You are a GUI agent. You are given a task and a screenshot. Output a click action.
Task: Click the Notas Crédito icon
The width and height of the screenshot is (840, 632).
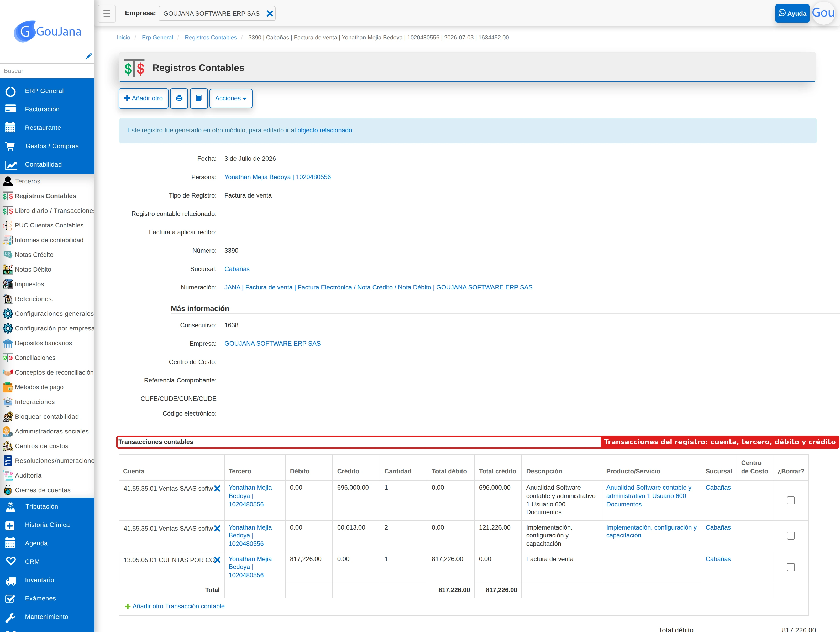pos(8,255)
